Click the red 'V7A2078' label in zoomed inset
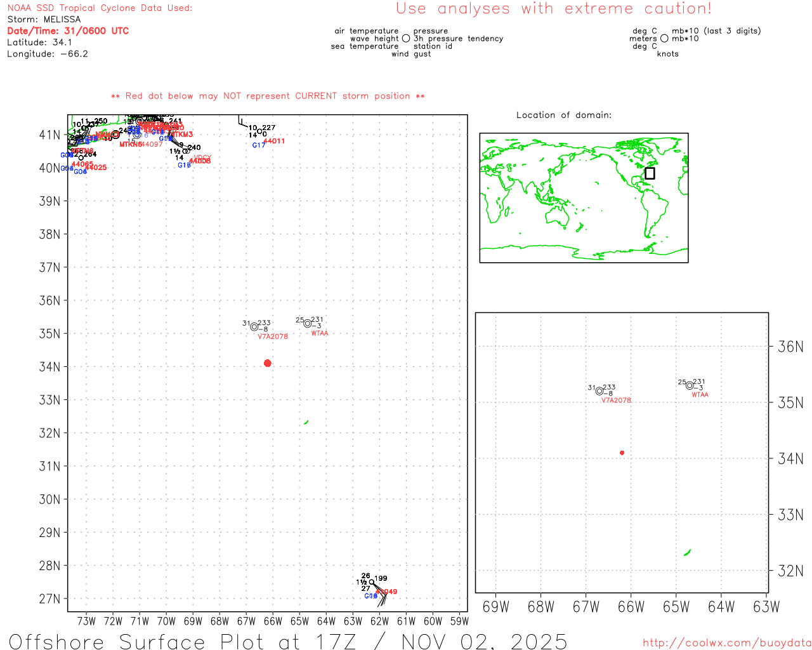This screenshot has height=650, width=812. tap(616, 401)
